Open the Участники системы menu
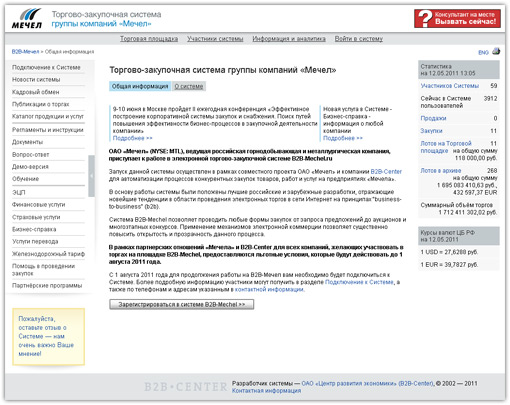Viewport: 510px width, 405px height. (215, 39)
